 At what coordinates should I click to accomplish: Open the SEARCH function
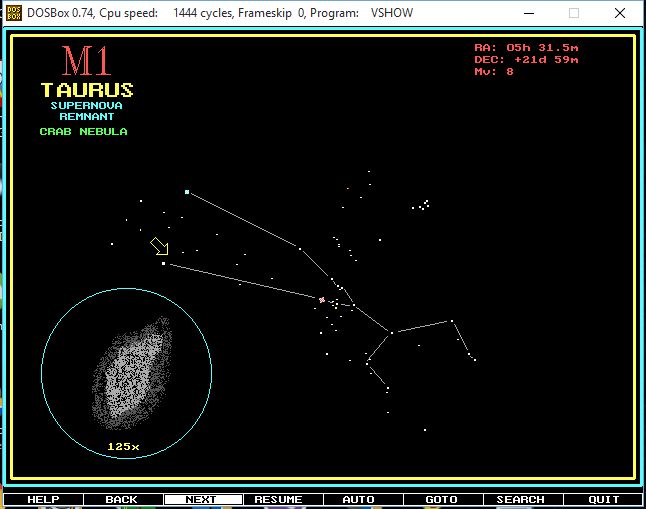point(522,500)
